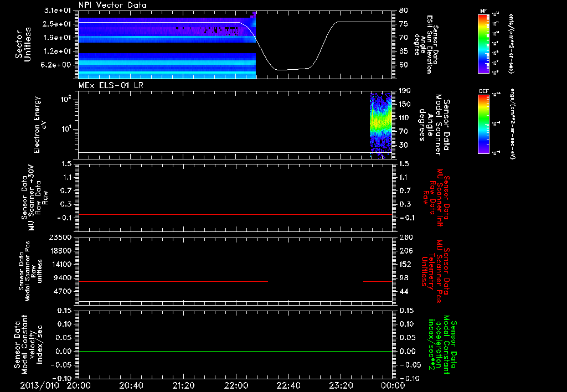Select the 'NPI Vector Data' panel title
This screenshot has width=567, height=392.
113,5
